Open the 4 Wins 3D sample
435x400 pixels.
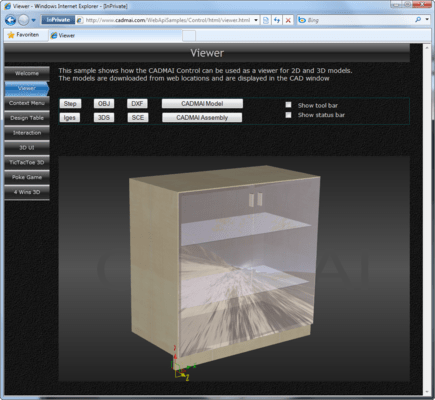coord(27,192)
